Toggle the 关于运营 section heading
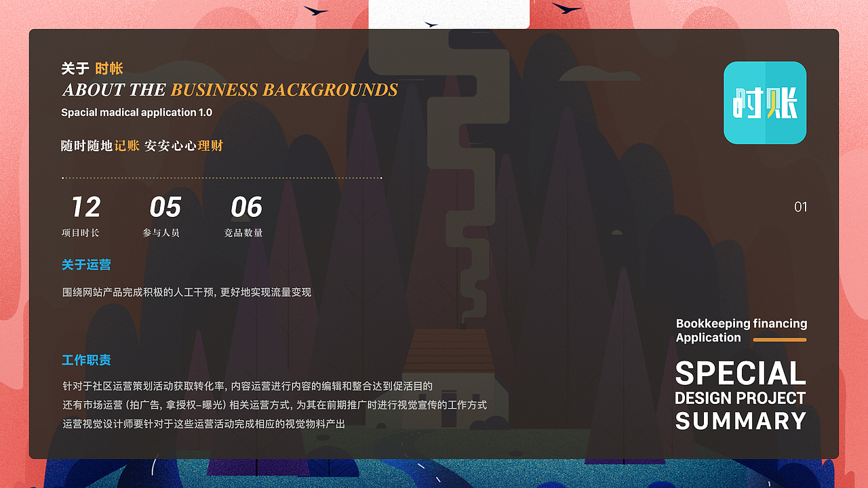The image size is (868, 488). [85, 265]
